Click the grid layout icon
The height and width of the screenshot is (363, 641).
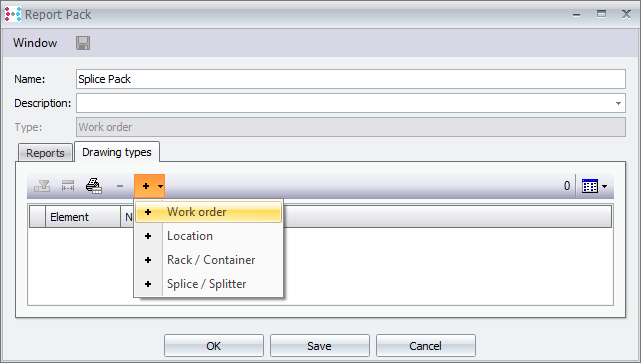coord(589,186)
